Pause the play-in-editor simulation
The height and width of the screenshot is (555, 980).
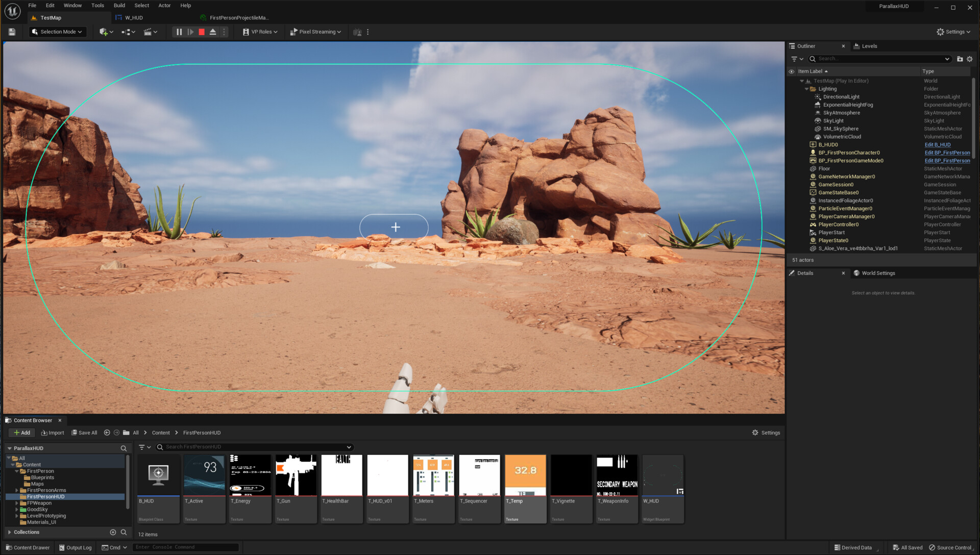(x=179, y=32)
